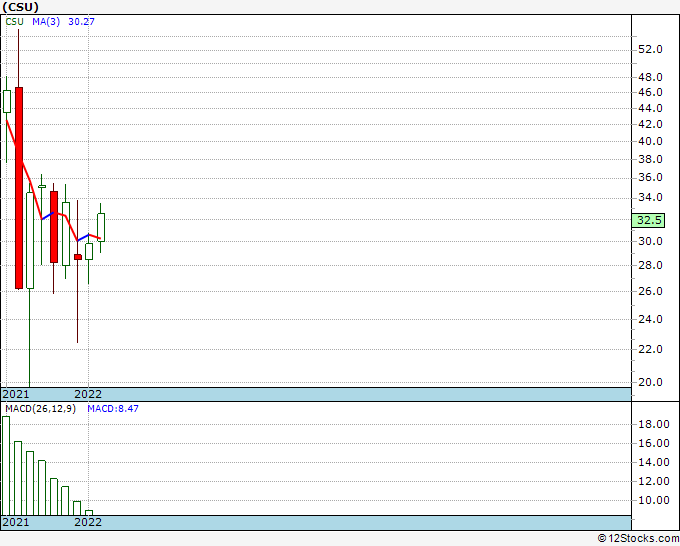Image resolution: width=680 pixels, height=546 pixels.
Task: Click the 40.0 price axis label
Action: [651, 141]
